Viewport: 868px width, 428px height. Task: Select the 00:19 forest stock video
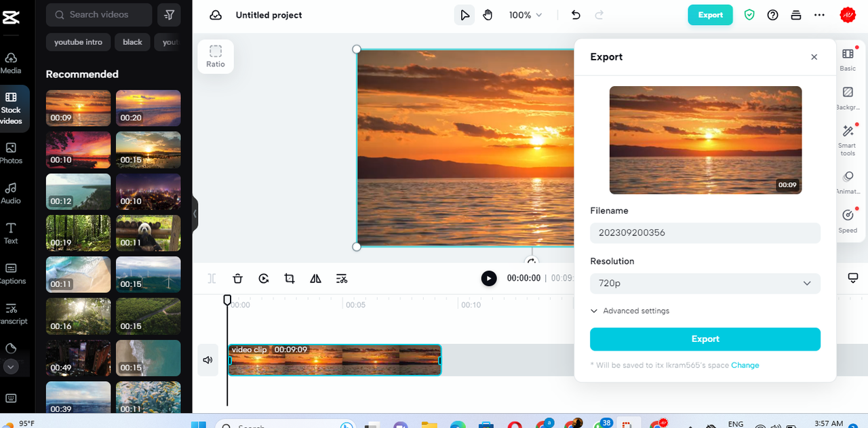pyautogui.click(x=78, y=233)
